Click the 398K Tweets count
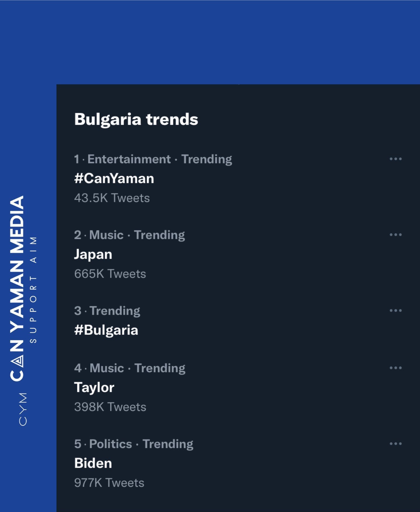The image size is (420, 512). (x=110, y=407)
